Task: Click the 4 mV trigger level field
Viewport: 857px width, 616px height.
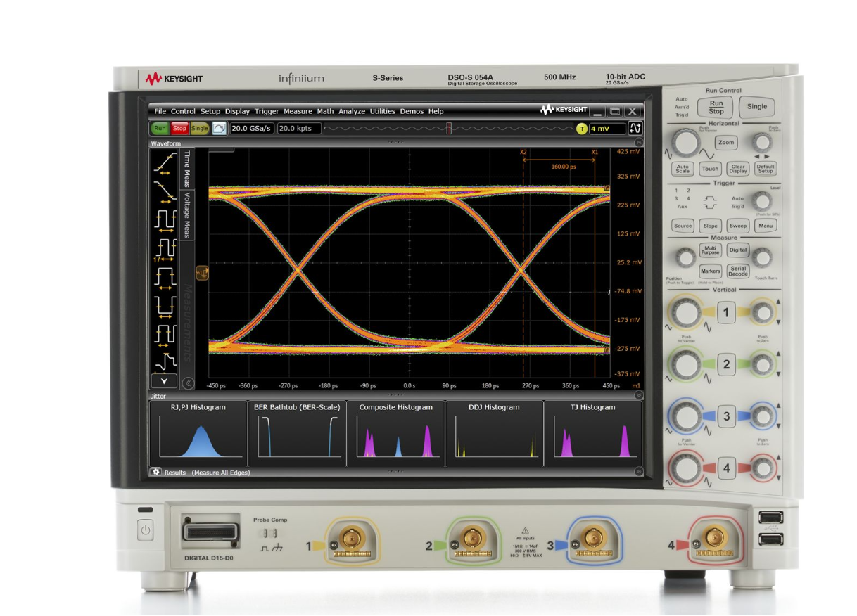Action: tap(607, 129)
